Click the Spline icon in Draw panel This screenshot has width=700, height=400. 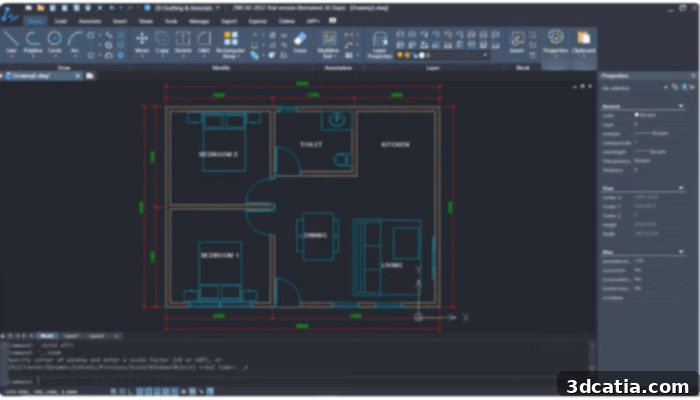(108, 35)
